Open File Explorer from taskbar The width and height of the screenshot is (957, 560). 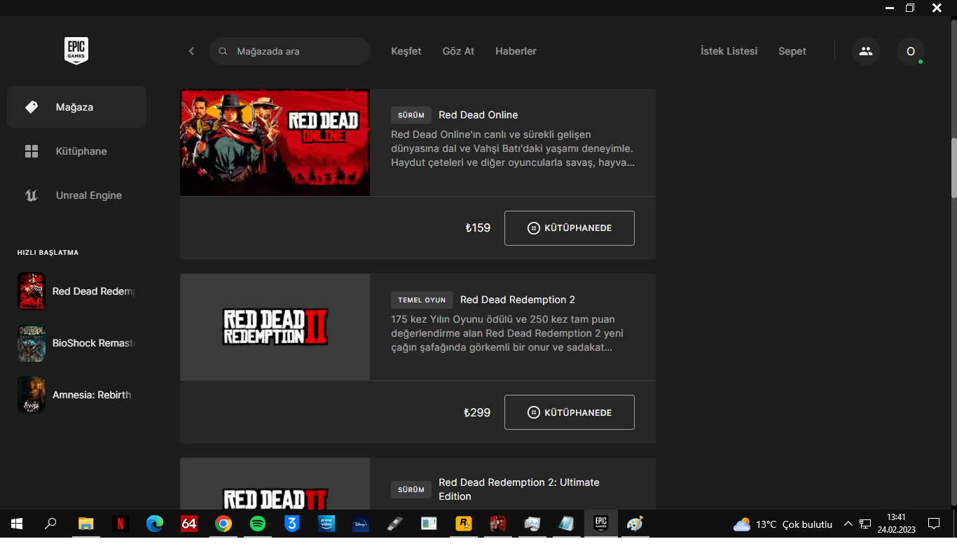[x=85, y=524]
